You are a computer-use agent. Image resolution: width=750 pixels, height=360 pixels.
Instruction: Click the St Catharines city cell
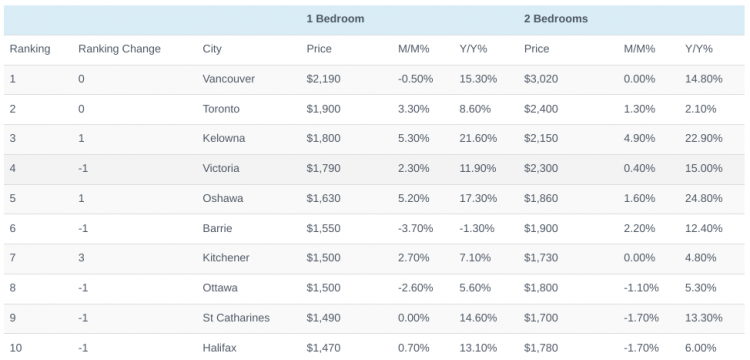coord(236,318)
